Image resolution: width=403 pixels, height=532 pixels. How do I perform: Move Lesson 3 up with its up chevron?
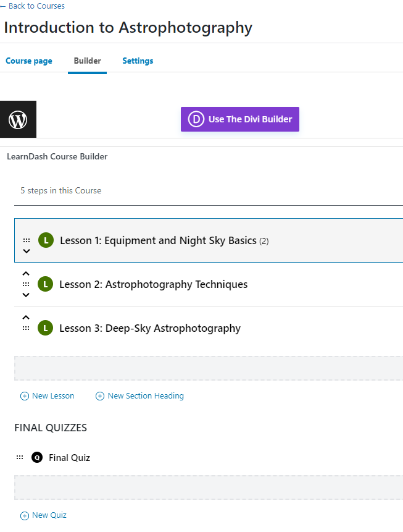click(26, 317)
